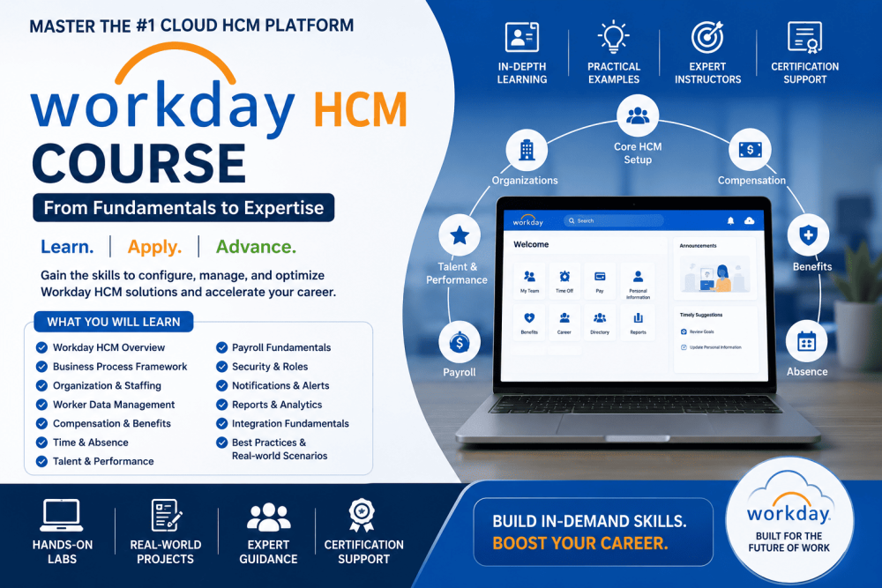Click the Expert Guidance group icon
Viewport: 882px width, 588px height.
coord(268,517)
